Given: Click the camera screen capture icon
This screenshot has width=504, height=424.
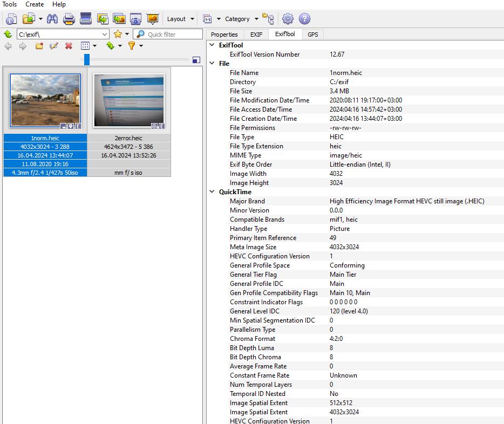Looking at the screenshot, I should click(x=135, y=19).
